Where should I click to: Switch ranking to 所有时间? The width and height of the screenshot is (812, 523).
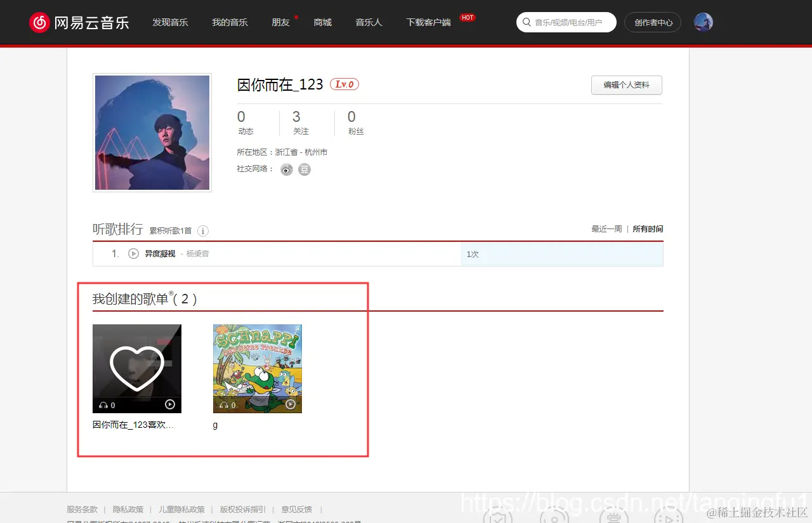[x=648, y=229]
